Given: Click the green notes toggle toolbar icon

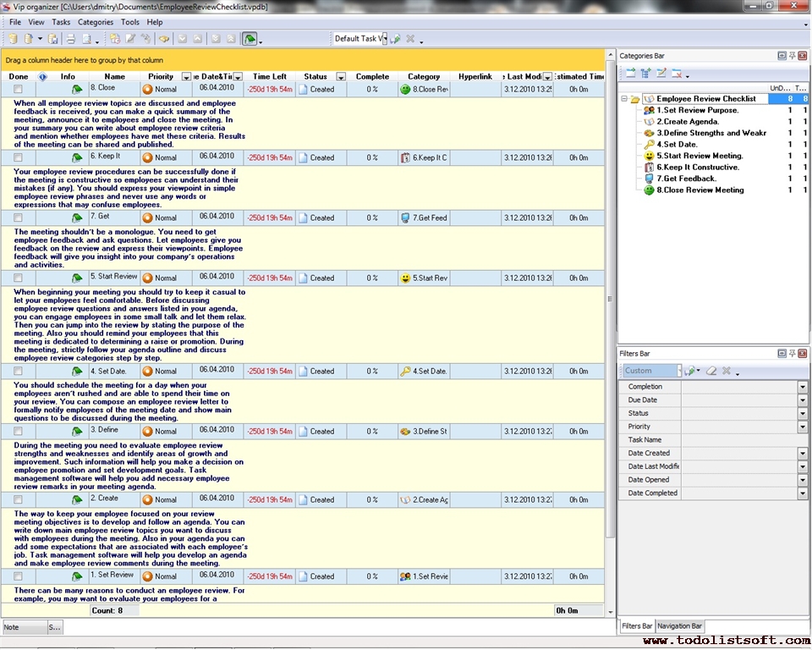Looking at the screenshot, I should [250, 39].
